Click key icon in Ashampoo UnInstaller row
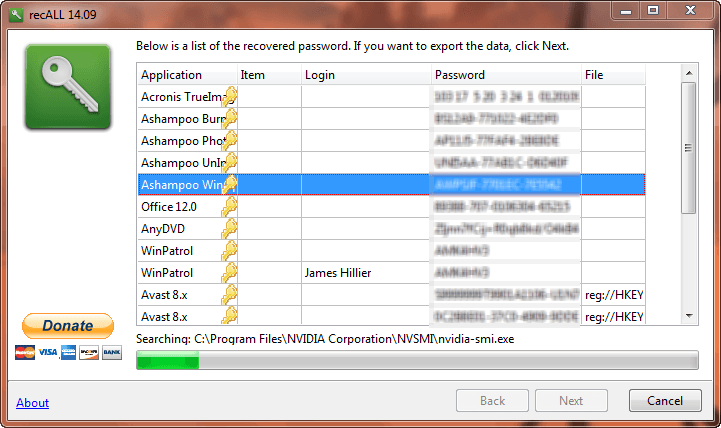 coord(229,162)
